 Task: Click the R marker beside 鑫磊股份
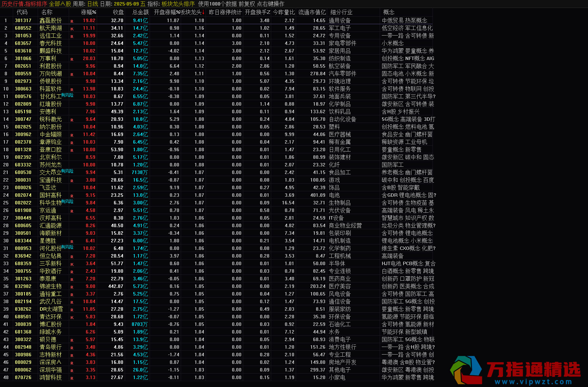click(x=72, y=21)
